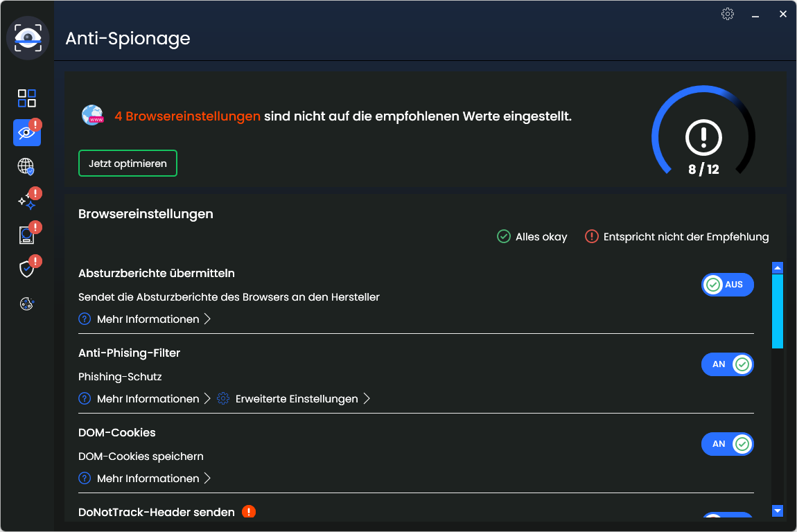This screenshot has width=797, height=532.
Task: Click the scrollbar up arrow
Action: click(778, 267)
